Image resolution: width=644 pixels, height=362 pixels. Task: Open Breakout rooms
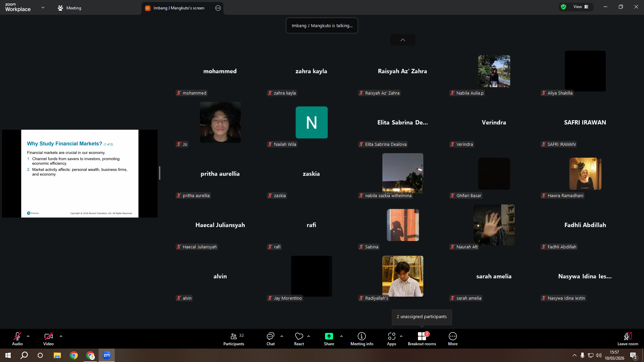pos(422,339)
